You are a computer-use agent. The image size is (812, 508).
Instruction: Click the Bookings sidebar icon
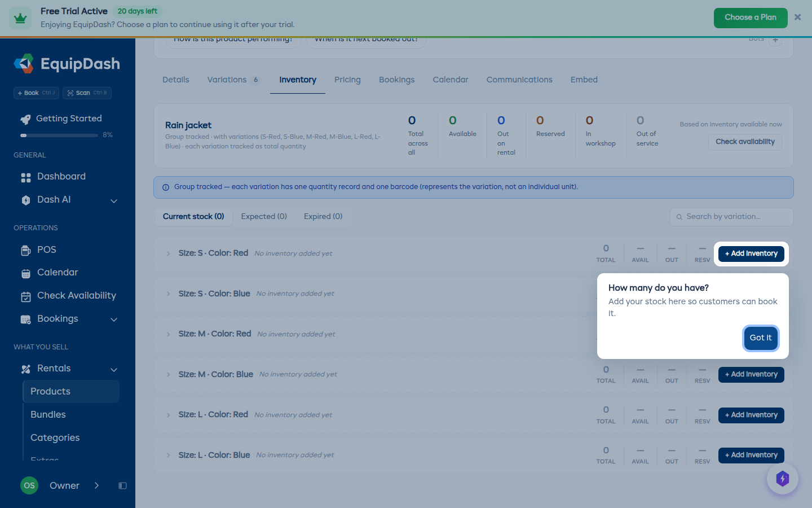click(26, 319)
